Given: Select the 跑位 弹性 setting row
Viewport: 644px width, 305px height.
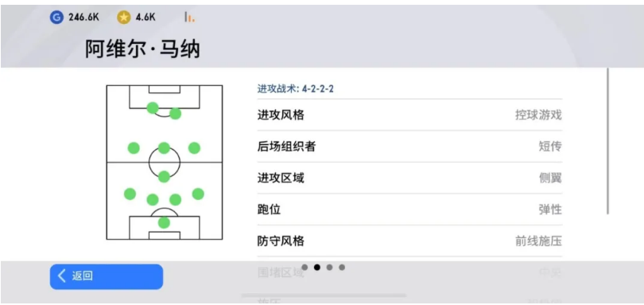Looking at the screenshot, I should tap(409, 209).
